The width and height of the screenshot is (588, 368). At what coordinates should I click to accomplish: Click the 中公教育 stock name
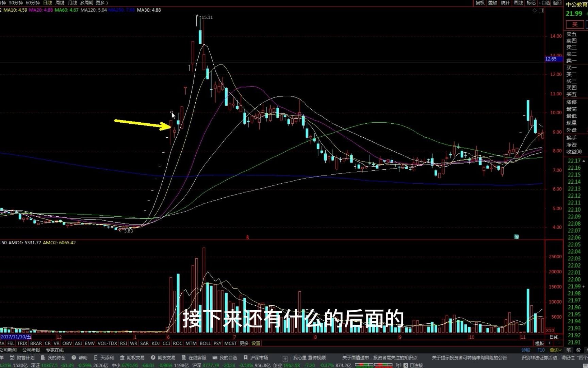coord(576,5)
